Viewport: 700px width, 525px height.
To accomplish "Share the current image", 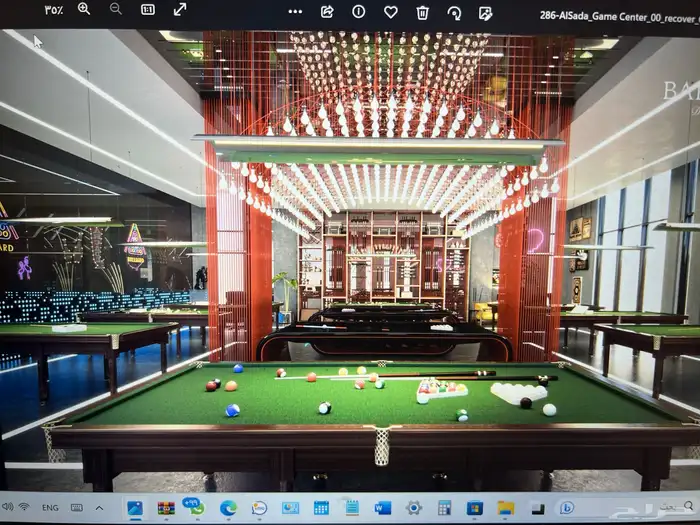I will click(327, 12).
